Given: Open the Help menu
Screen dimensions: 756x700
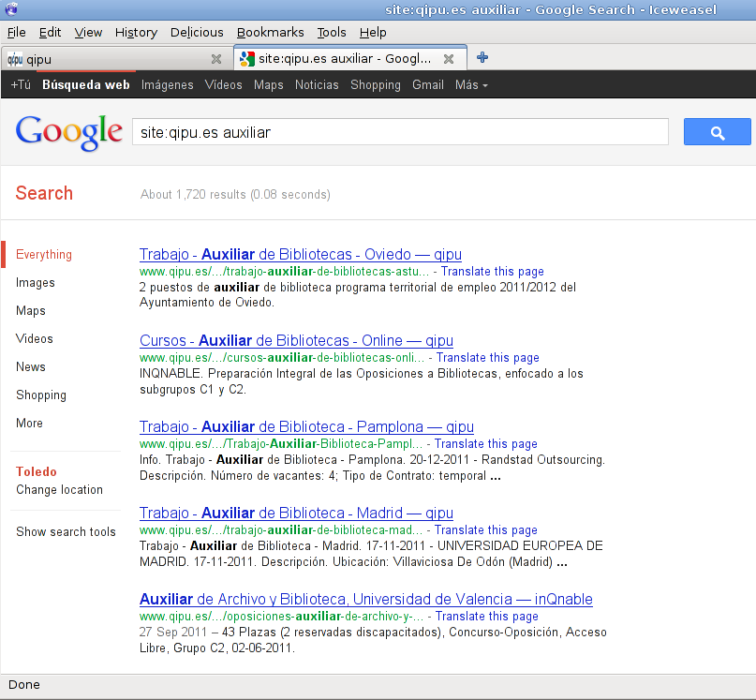Looking at the screenshot, I should pyautogui.click(x=373, y=32).
